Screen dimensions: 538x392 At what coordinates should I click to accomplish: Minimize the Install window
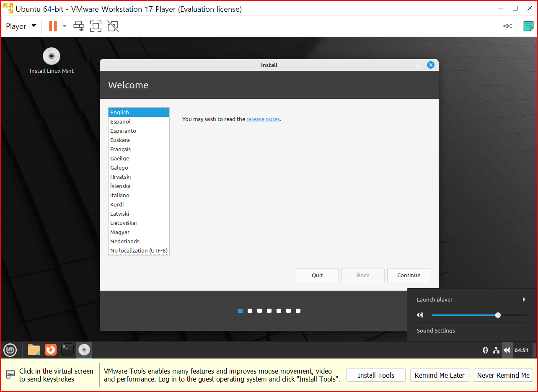(x=418, y=65)
